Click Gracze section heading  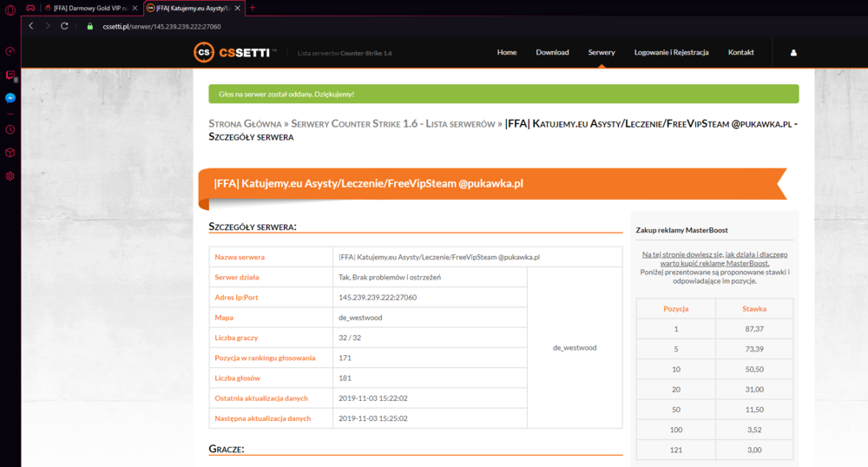tap(227, 449)
